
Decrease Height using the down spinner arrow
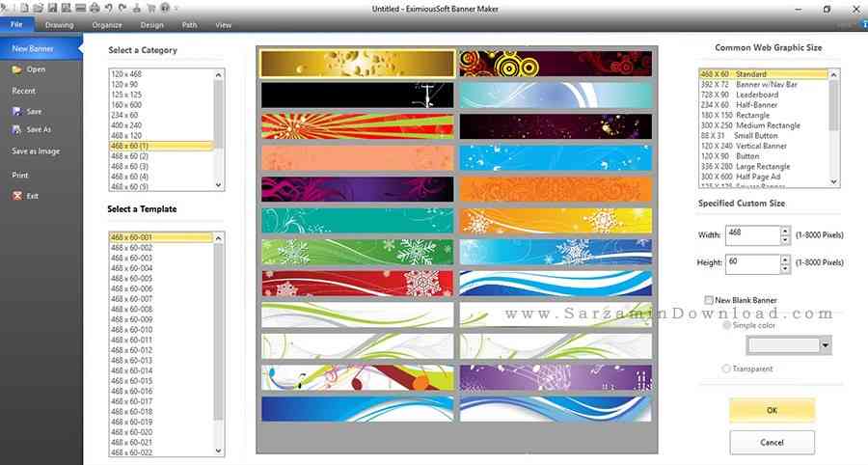pos(785,267)
